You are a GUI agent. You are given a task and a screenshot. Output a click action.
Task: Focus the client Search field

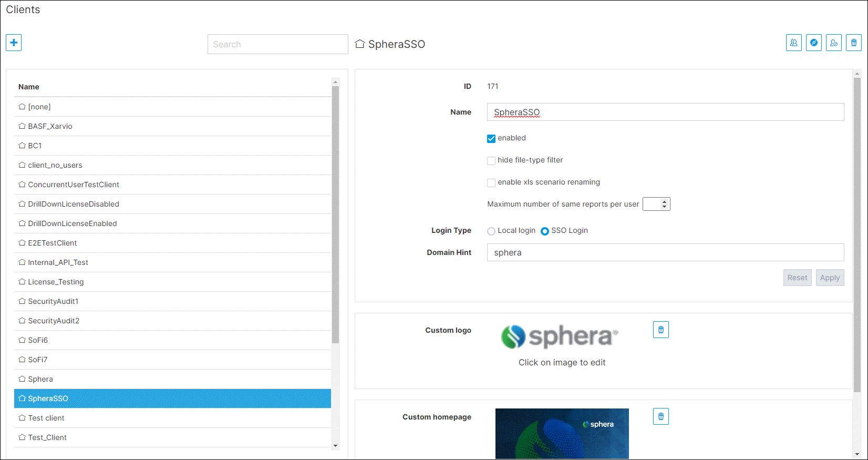point(277,44)
